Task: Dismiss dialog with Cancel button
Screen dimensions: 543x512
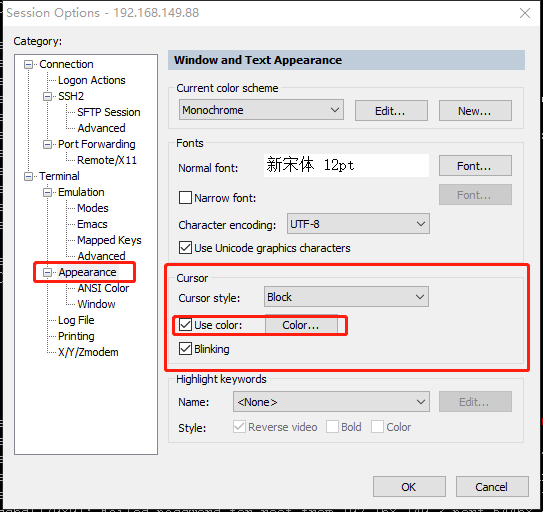Action: (x=492, y=487)
